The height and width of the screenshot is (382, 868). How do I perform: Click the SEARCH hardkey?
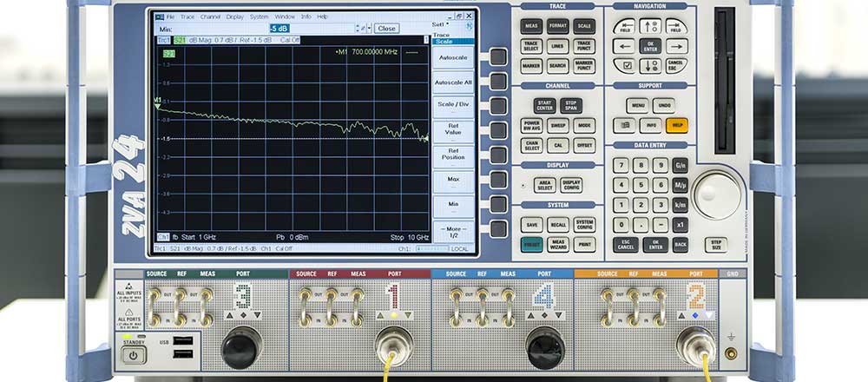[557, 66]
